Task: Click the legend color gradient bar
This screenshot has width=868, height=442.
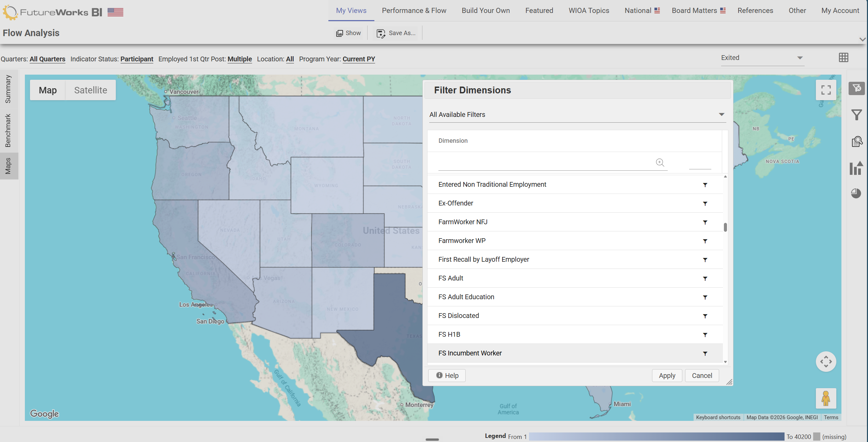Action: tap(656, 437)
